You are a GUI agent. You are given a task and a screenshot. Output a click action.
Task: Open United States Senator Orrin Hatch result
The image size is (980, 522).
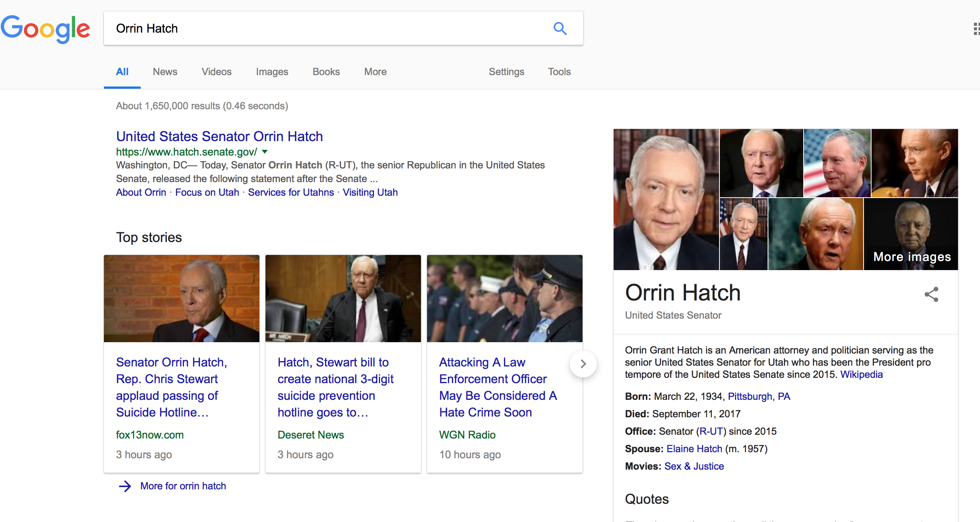pyautogui.click(x=219, y=136)
